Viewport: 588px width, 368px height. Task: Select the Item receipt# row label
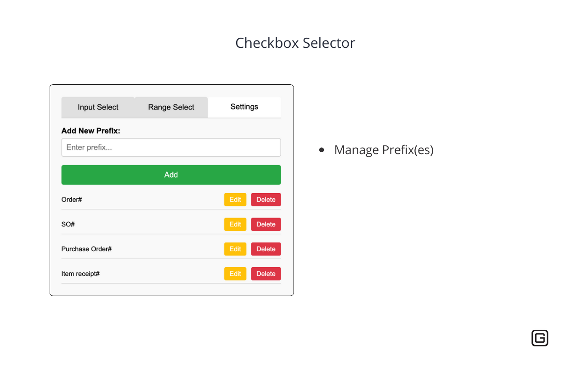coord(80,273)
